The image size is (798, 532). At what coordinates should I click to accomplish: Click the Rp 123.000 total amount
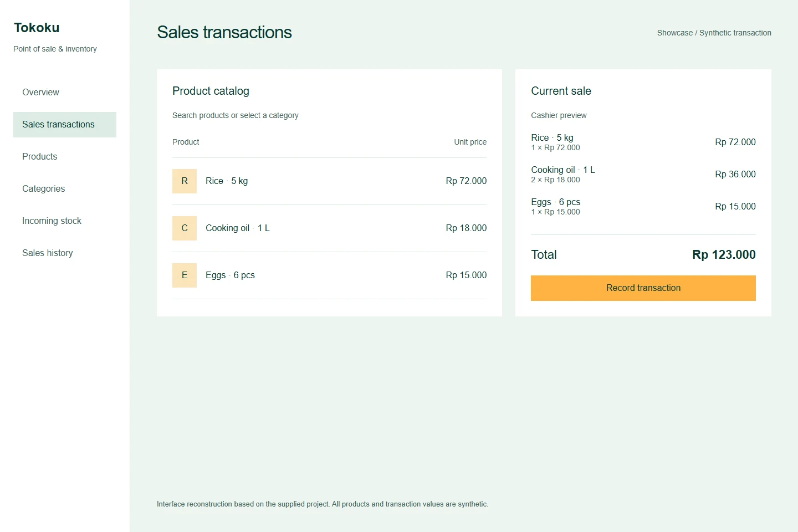[724, 255]
